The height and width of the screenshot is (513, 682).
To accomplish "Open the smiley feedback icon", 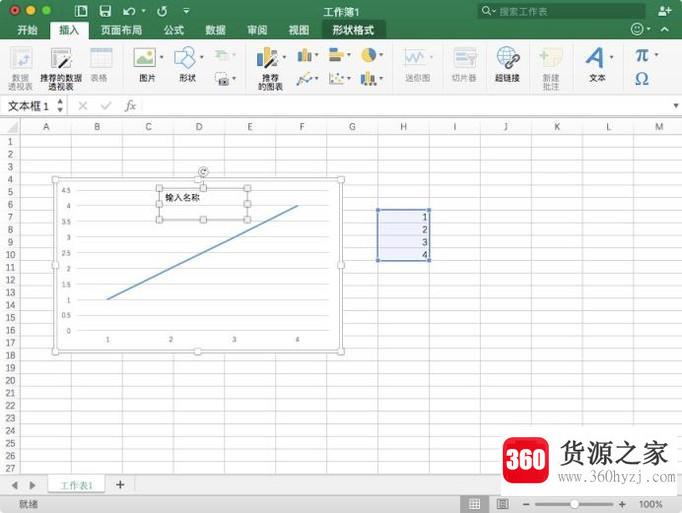I will [x=637, y=29].
